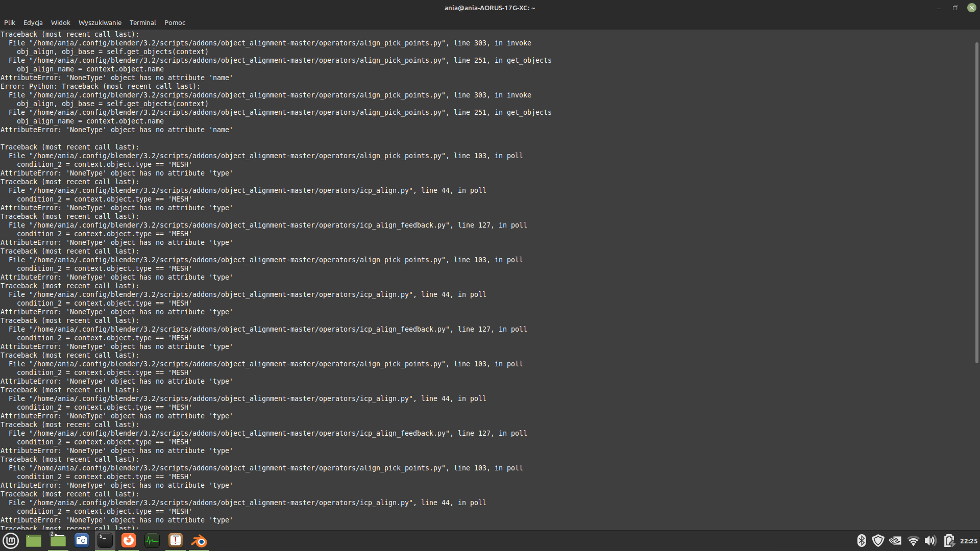Screen dimensions: 980x551
Task: Open the Plik menu
Action: 9,22
